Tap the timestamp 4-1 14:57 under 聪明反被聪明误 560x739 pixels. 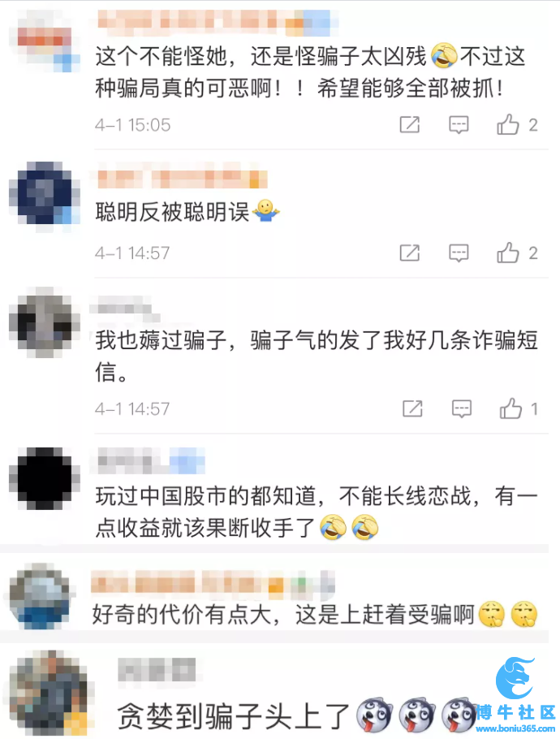click(x=132, y=253)
